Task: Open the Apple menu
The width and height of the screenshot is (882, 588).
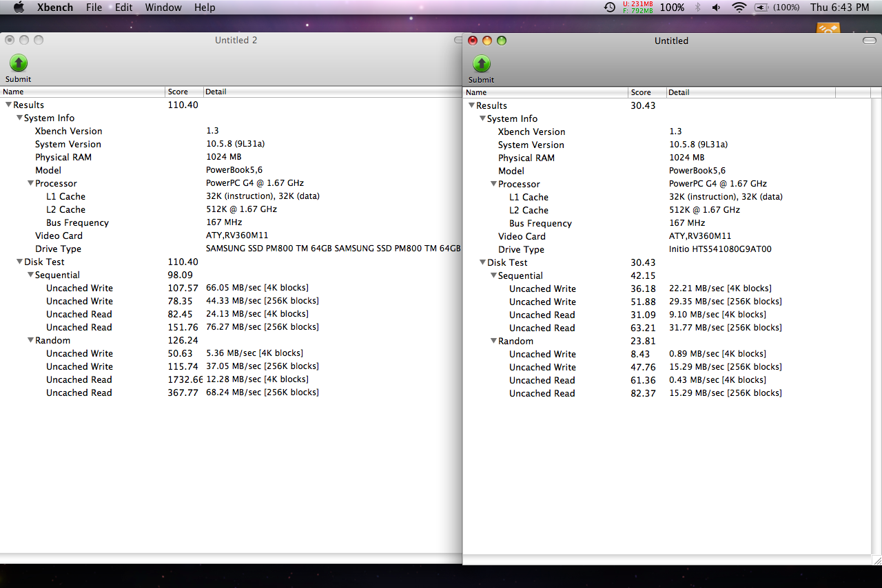Action: [19, 8]
